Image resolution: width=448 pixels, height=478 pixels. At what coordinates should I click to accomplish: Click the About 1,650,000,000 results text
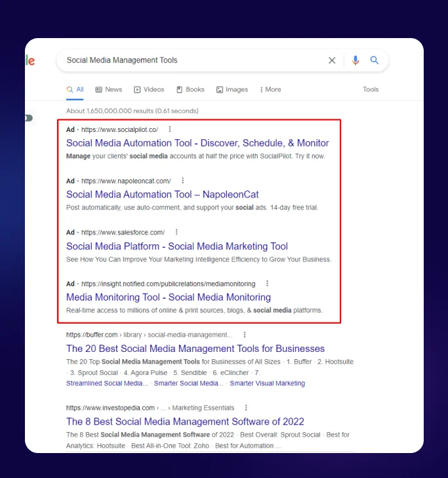pos(132,111)
